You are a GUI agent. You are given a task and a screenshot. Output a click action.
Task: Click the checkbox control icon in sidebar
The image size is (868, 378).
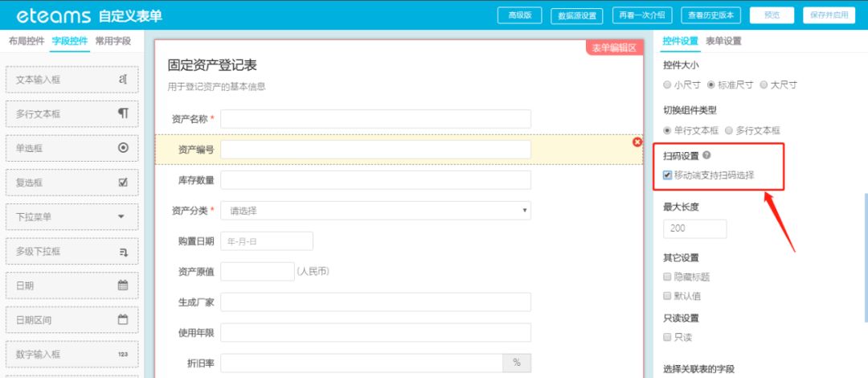click(x=123, y=183)
